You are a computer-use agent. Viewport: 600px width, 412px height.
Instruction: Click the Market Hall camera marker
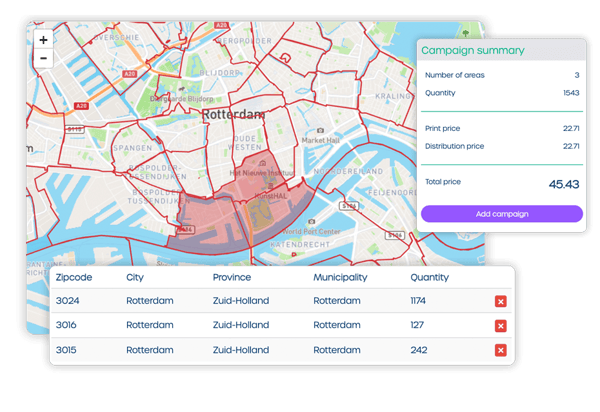point(320,131)
